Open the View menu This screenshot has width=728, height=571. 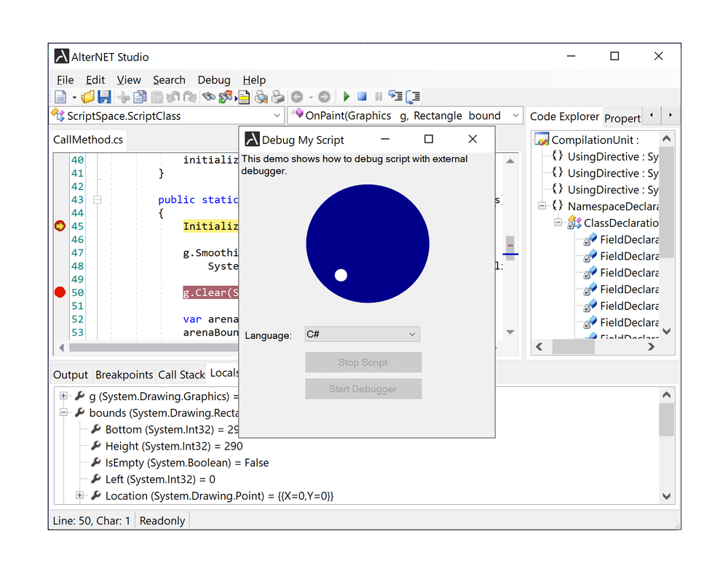coord(129,80)
